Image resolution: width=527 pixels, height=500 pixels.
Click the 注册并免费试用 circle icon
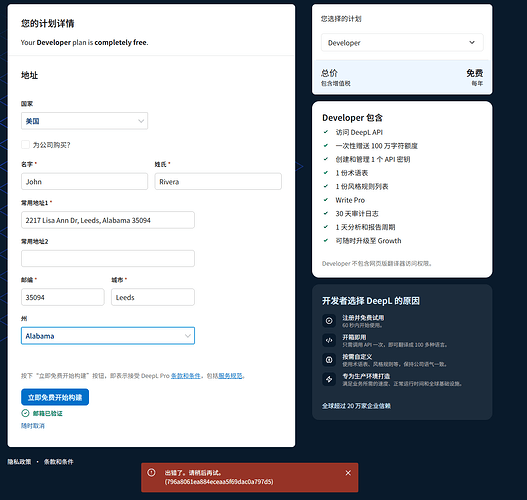pos(329,321)
